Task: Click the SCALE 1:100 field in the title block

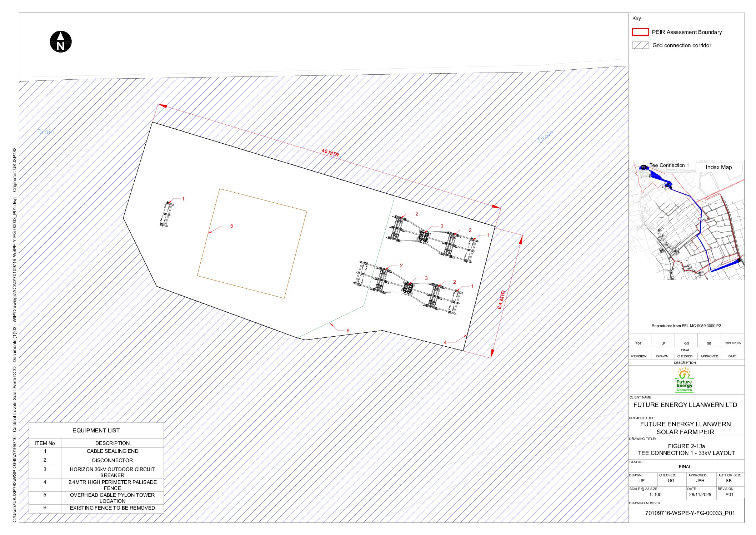Action: (656, 494)
